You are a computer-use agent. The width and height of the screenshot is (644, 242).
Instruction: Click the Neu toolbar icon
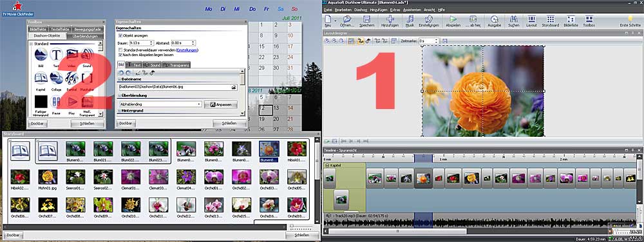click(x=328, y=21)
